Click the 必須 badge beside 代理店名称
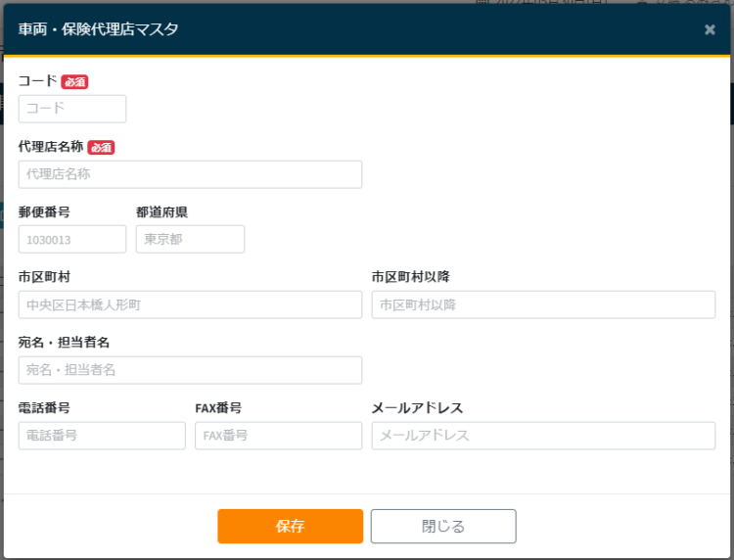The image size is (734, 560). (x=101, y=148)
